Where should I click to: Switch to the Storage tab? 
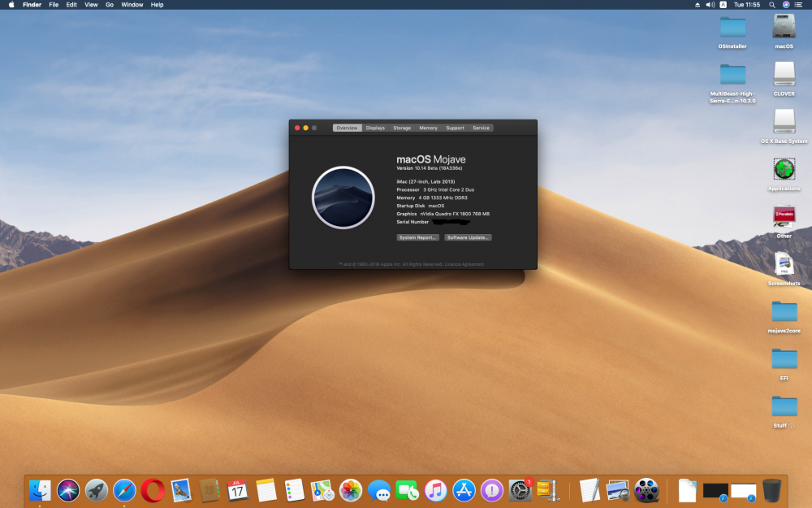click(402, 128)
